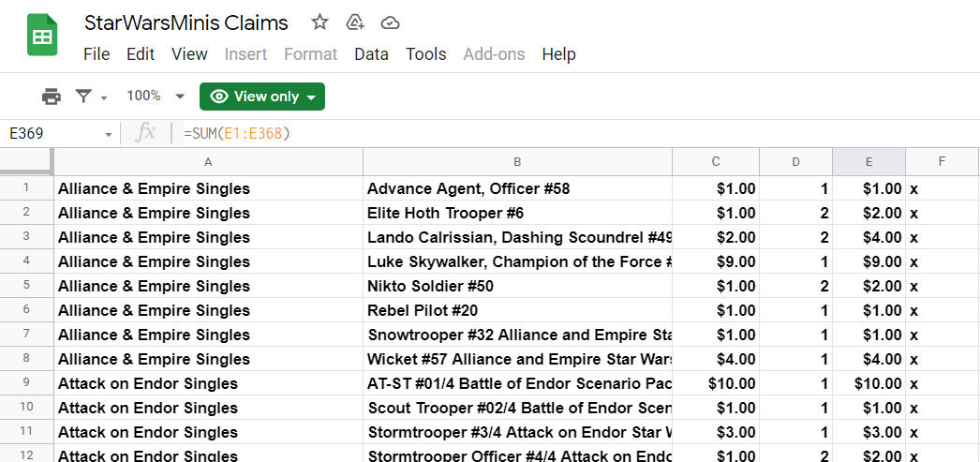Click cell 'Wicket #57 Alliance and Empire'
The height and width of the screenshot is (462, 980).
coord(517,359)
